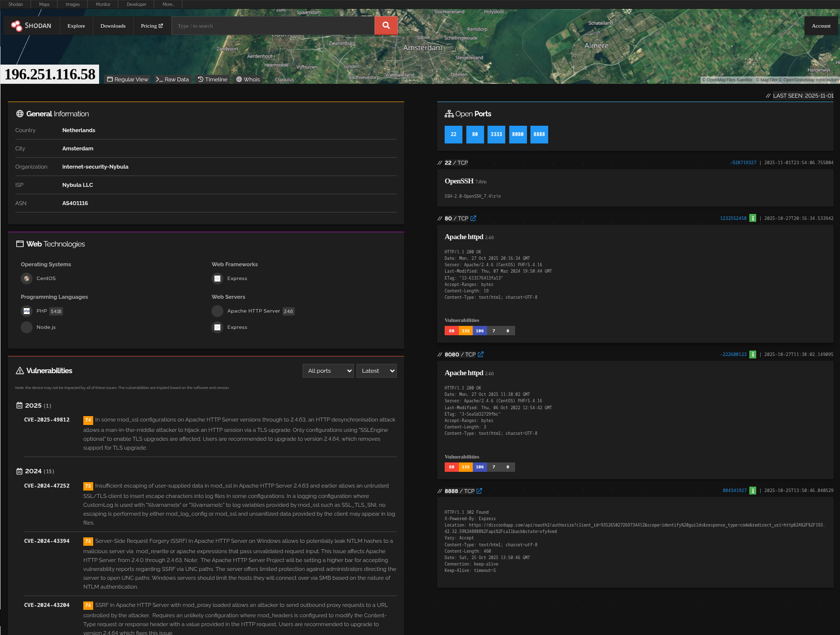Open the Timeline tab
Image resolution: width=840 pixels, height=635 pixels.
point(212,79)
